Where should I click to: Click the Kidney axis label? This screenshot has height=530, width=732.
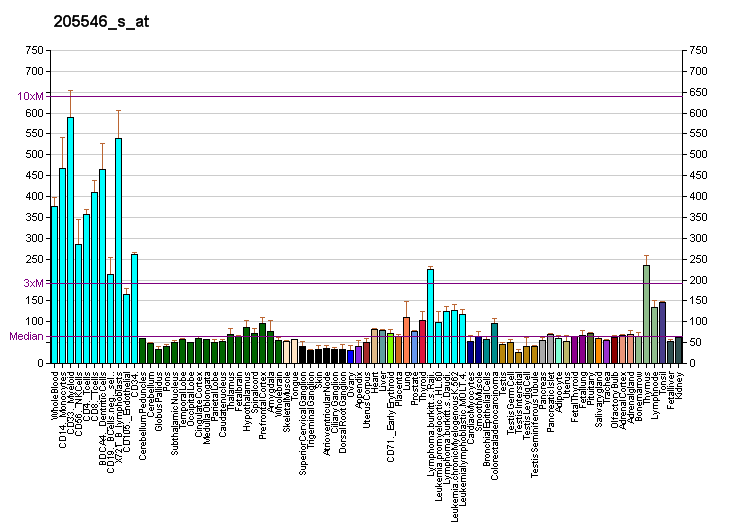click(679, 385)
